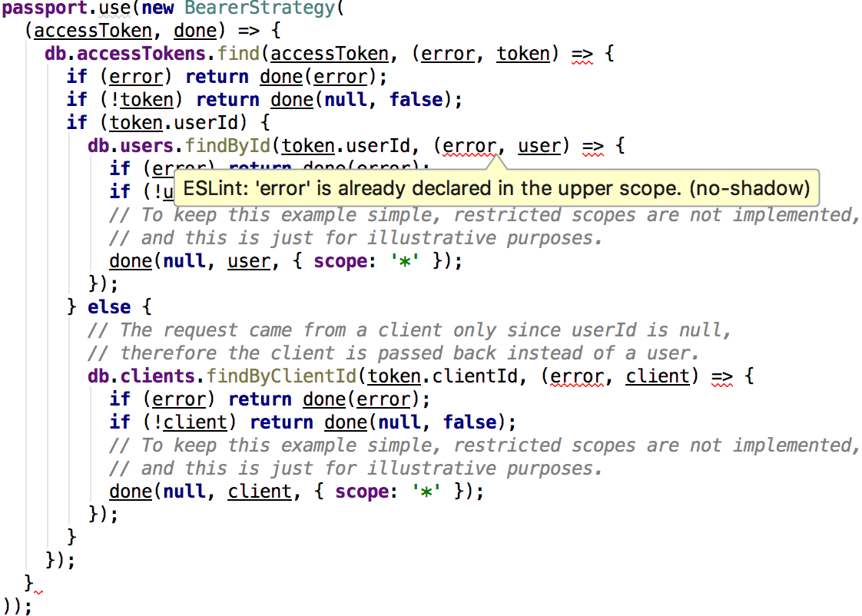This screenshot has width=862, height=616.
Task: Click the underlined 'done' parameter
Action: pyautogui.click(x=194, y=31)
